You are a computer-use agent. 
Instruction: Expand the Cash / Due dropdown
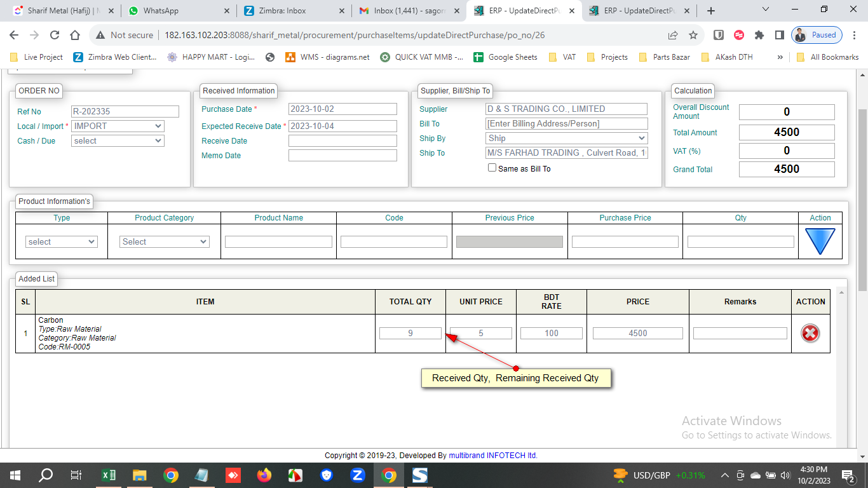(x=118, y=140)
